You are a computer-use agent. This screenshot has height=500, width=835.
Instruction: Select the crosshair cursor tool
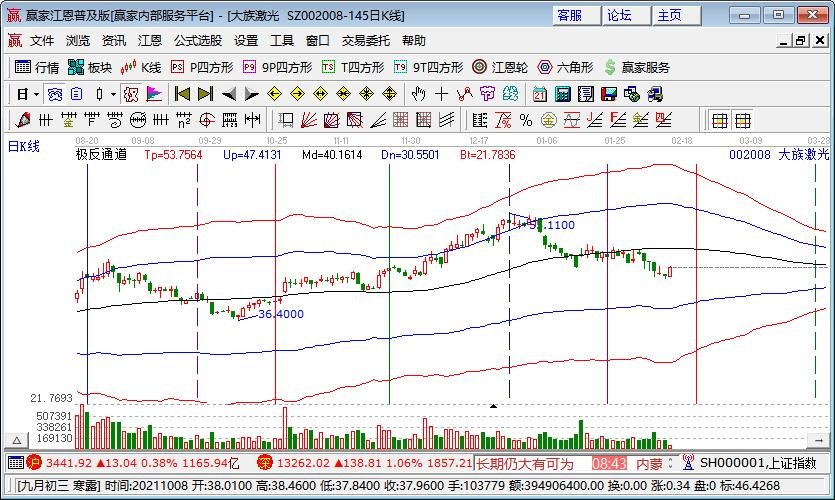[x=441, y=95]
